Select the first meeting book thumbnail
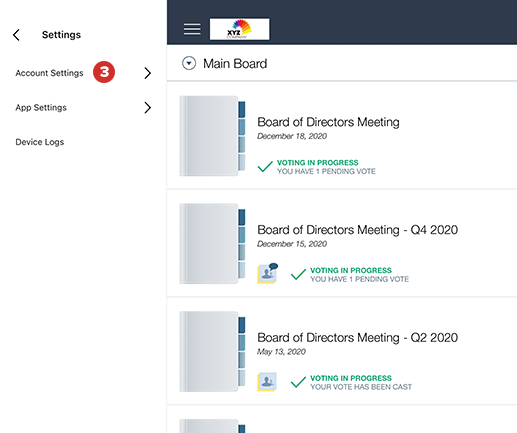517x433 pixels. click(212, 136)
